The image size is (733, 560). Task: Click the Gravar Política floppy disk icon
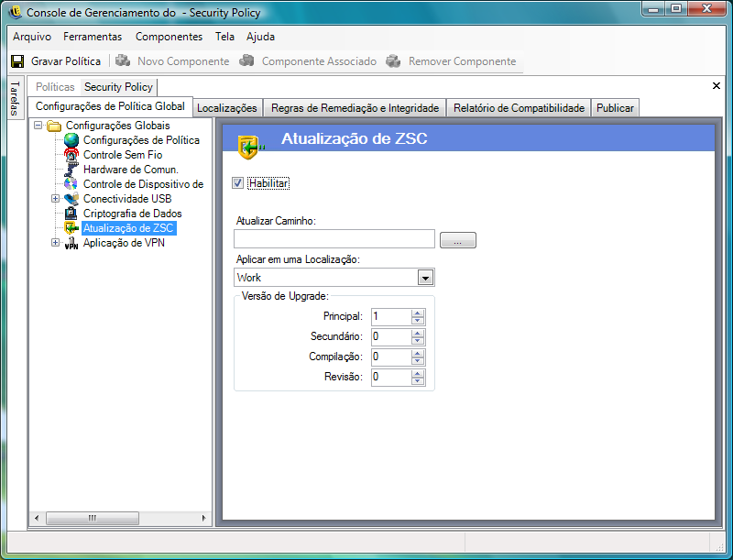click(x=17, y=61)
